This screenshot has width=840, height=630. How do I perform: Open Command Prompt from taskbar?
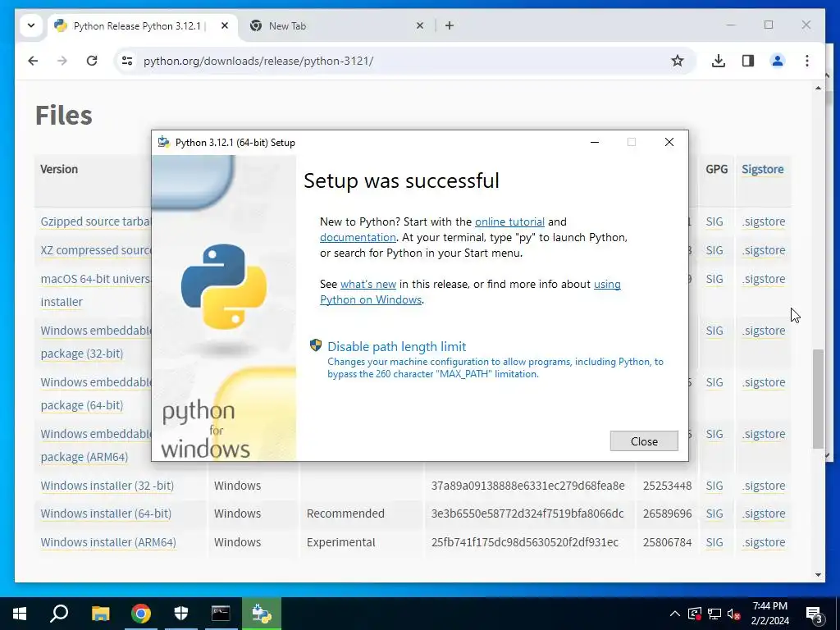(221, 614)
